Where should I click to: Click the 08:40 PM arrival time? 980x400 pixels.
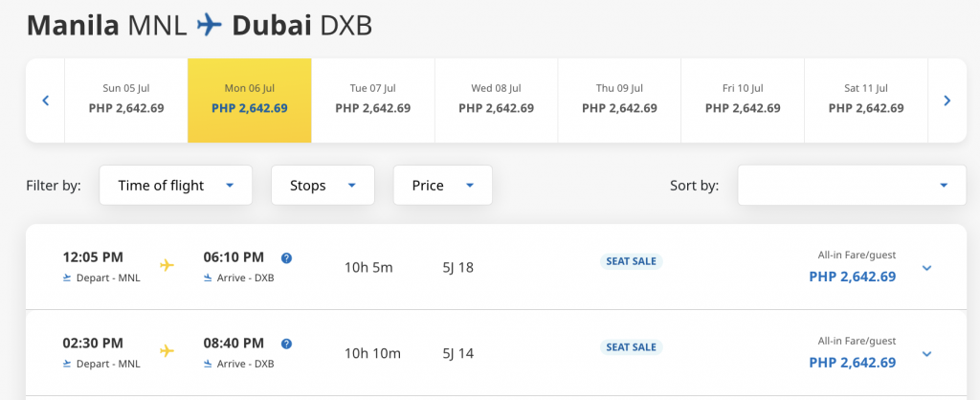234,344
